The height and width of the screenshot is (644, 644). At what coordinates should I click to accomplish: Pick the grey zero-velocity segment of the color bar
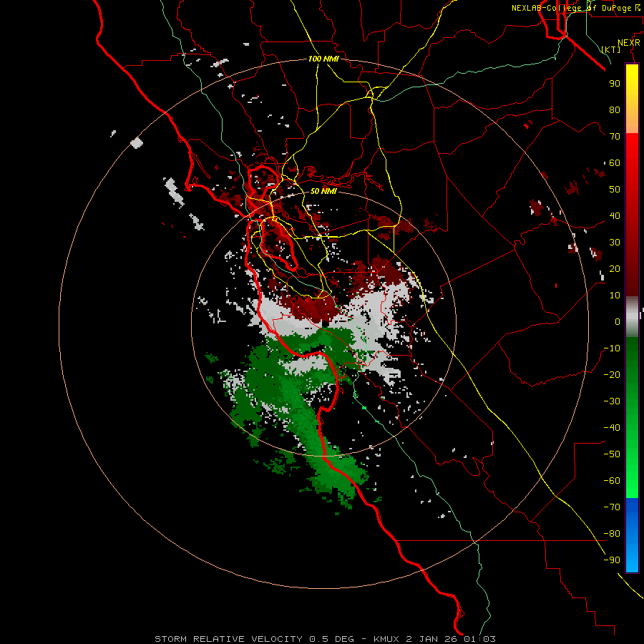click(632, 317)
